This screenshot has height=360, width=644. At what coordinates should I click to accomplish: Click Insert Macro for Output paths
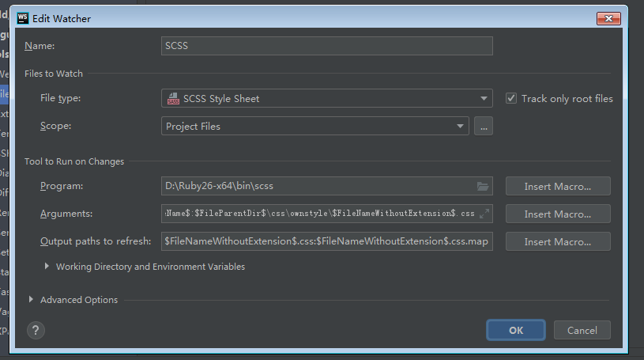coord(558,241)
